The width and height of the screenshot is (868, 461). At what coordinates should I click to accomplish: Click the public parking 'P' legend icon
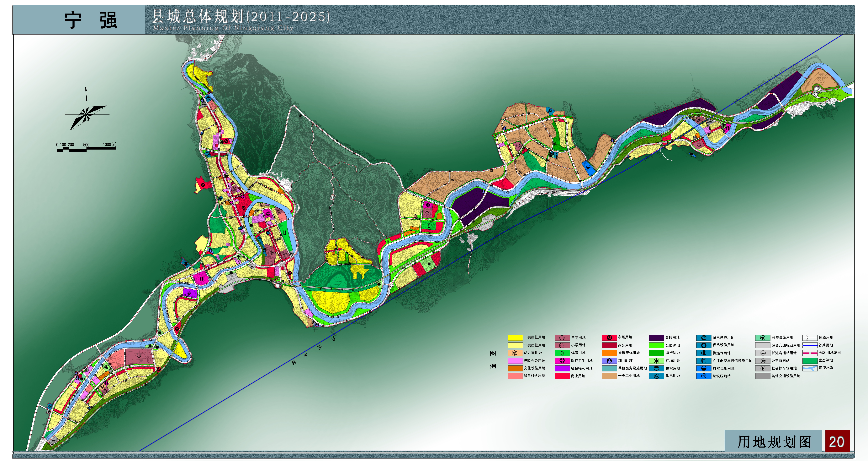coord(763,368)
